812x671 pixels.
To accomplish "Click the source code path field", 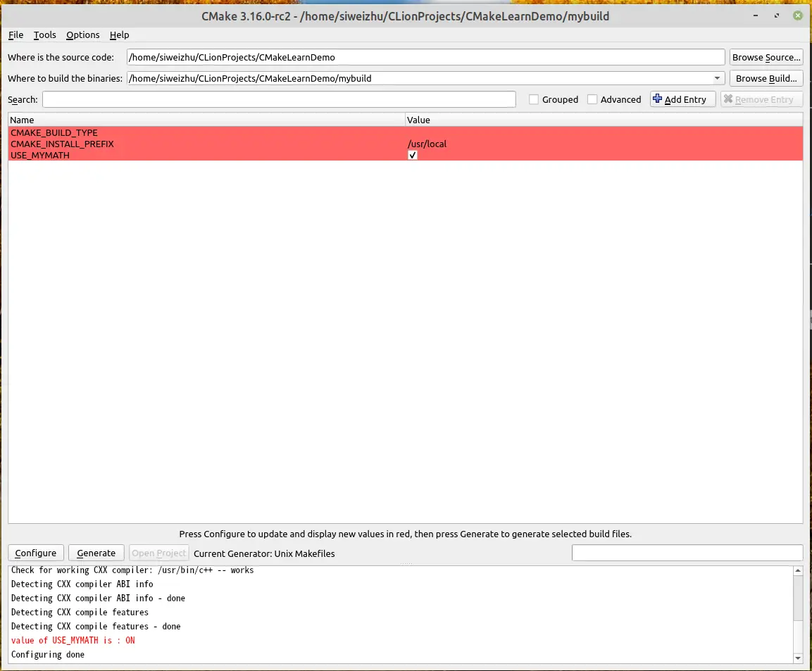I will (x=425, y=58).
